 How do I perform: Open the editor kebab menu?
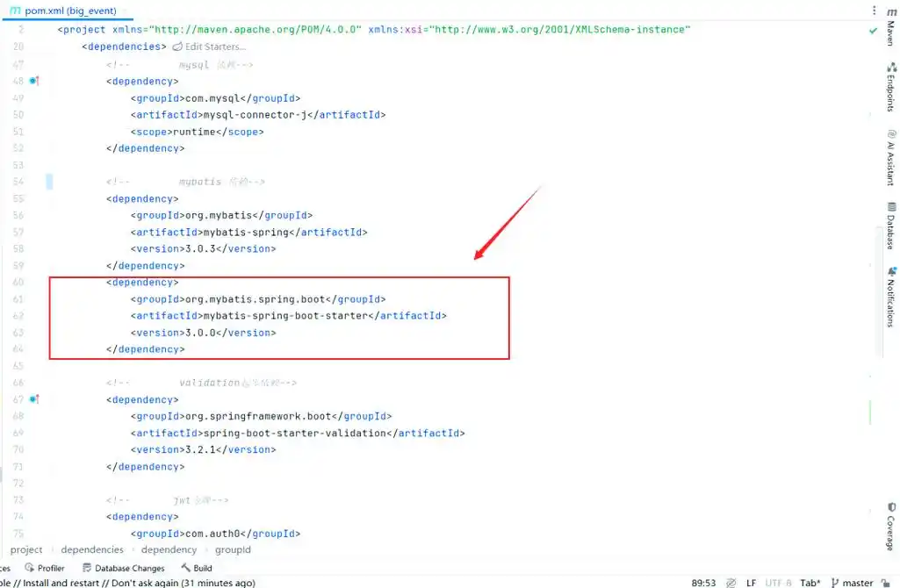(x=874, y=9)
